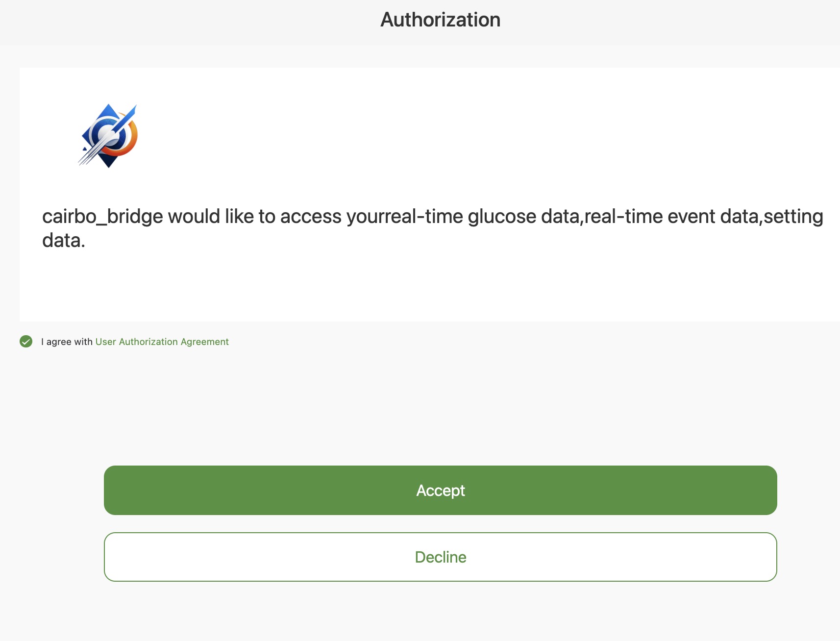Click the cairbo_bridge app logo
This screenshot has width=840, height=641.
pos(108,136)
